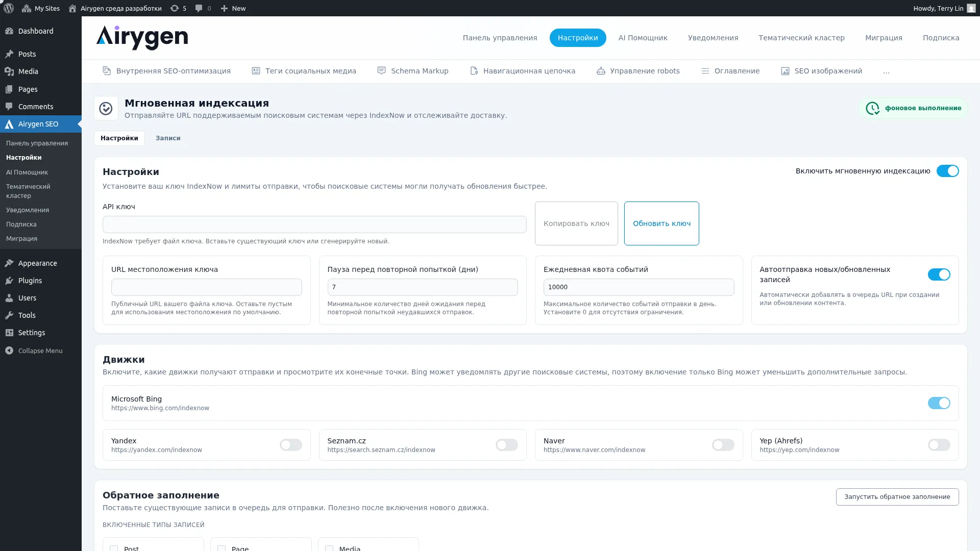Click 'Обновить ключ' button
The image size is (980, 551).
(x=661, y=223)
